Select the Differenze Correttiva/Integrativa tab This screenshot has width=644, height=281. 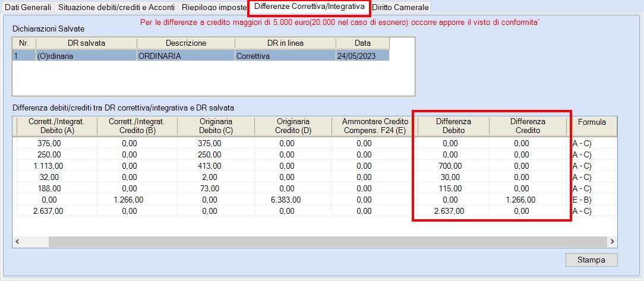(310, 7)
